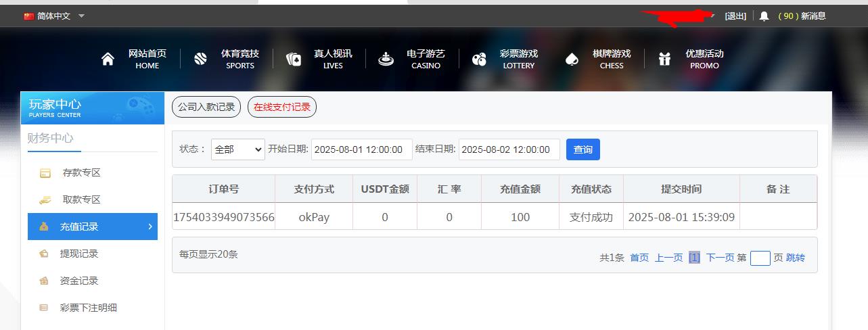This screenshot has width=868, height=330.
Task: Click the blue 查询 search button
Action: point(583,149)
